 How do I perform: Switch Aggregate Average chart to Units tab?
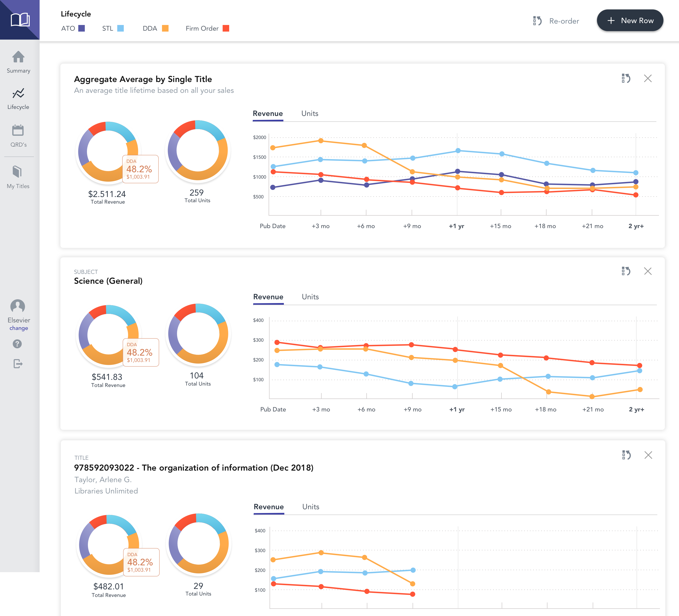click(x=310, y=113)
